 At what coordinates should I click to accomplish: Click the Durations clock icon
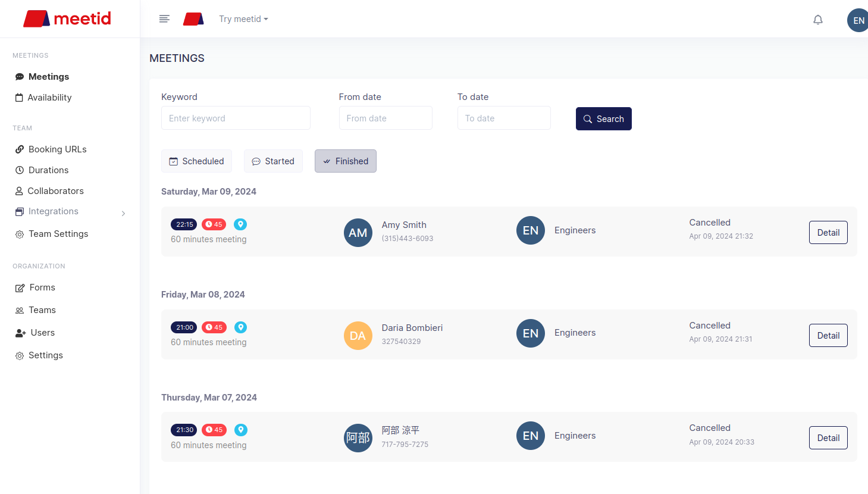coord(20,170)
